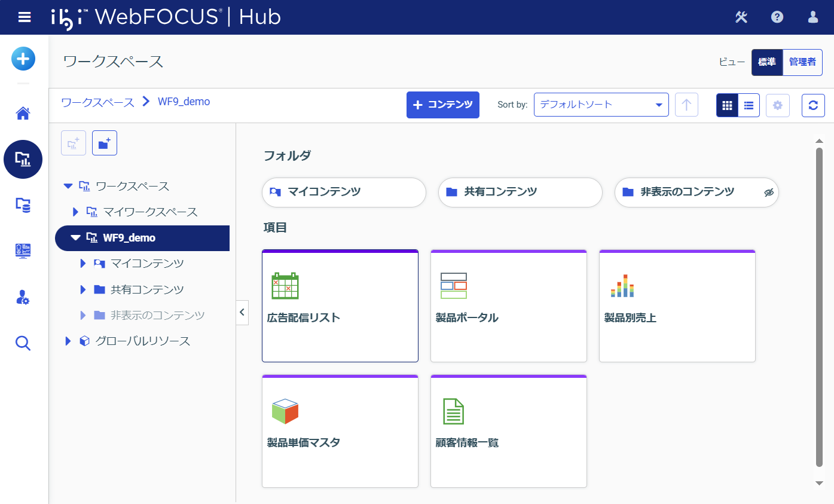Expand 共有コンテンツ tree node arrow
834x504 pixels.
(x=83, y=289)
